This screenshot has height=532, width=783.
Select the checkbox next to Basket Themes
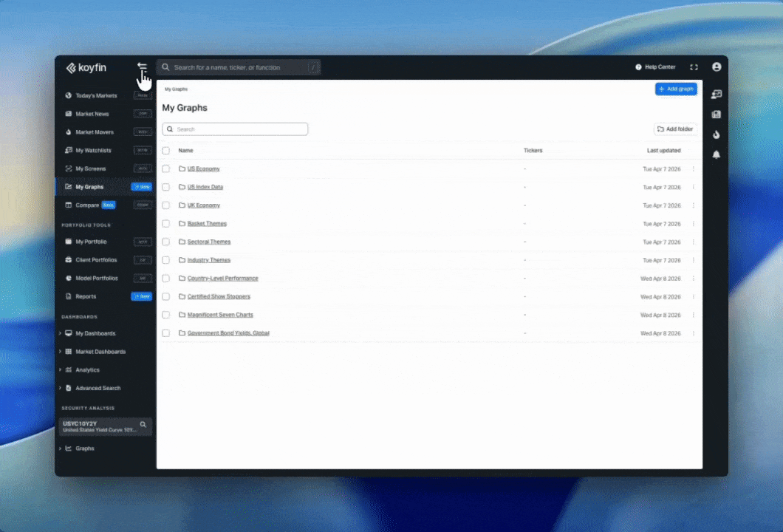coord(166,224)
